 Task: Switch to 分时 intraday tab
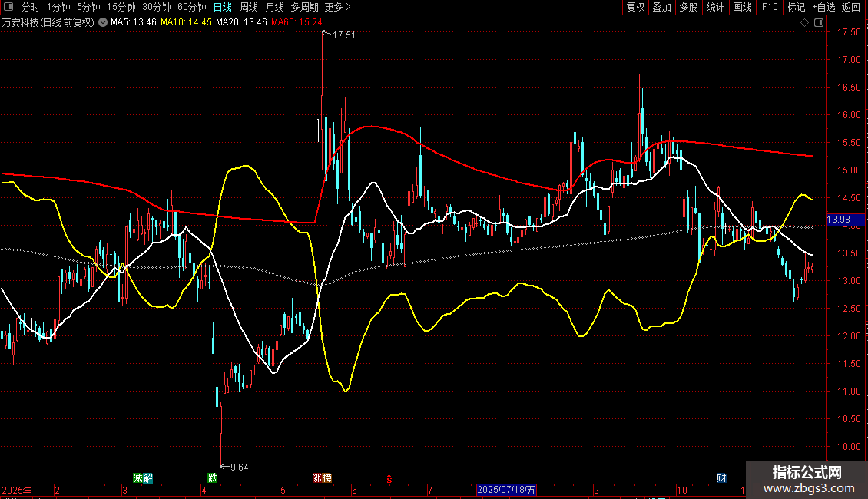pyautogui.click(x=31, y=7)
